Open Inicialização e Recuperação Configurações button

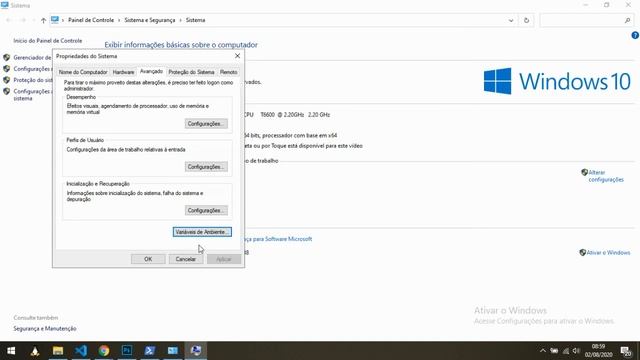pyautogui.click(x=206, y=211)
